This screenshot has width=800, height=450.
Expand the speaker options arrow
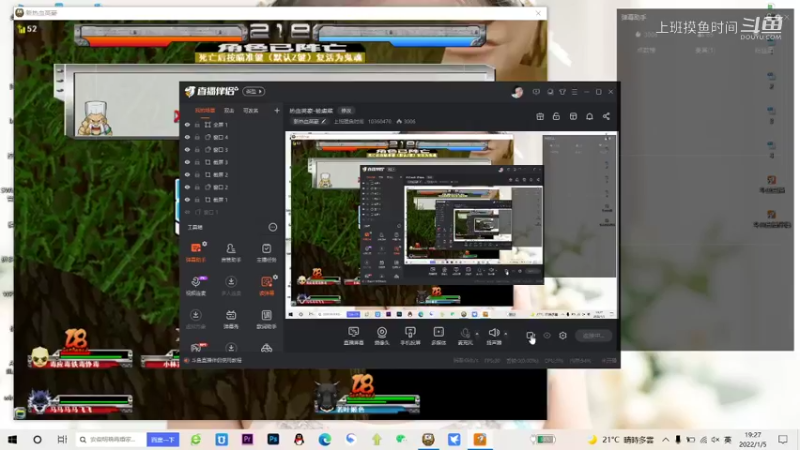pyautogui.click(x=506, y=334)
